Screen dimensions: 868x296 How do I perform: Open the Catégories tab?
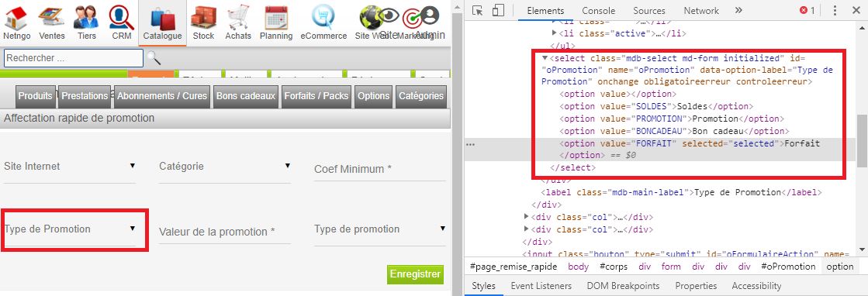(420, 96)
